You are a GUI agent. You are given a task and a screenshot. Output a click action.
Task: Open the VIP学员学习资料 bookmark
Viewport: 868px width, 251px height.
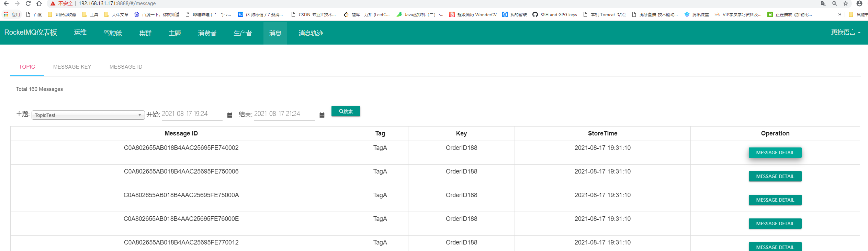(738, 14)
